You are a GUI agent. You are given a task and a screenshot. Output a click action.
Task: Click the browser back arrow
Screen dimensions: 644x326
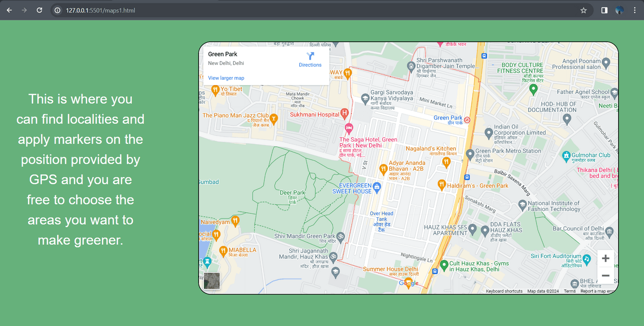(9, 10)
